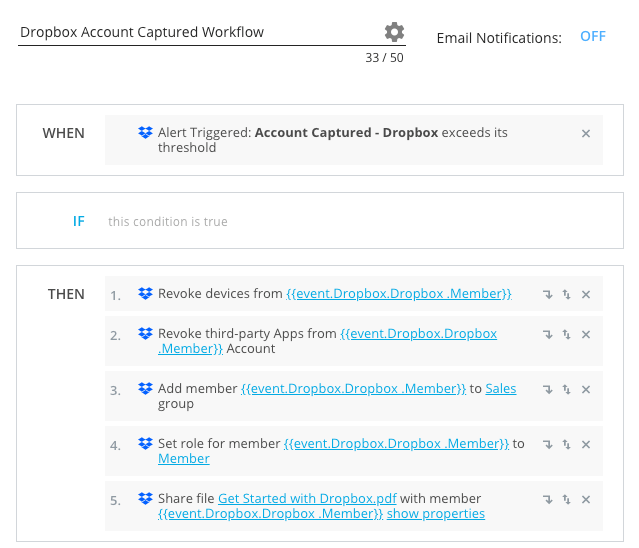Click Dropbox icon of step 1 Revoke devices
The image size is (639, 548).
[145, 293]
